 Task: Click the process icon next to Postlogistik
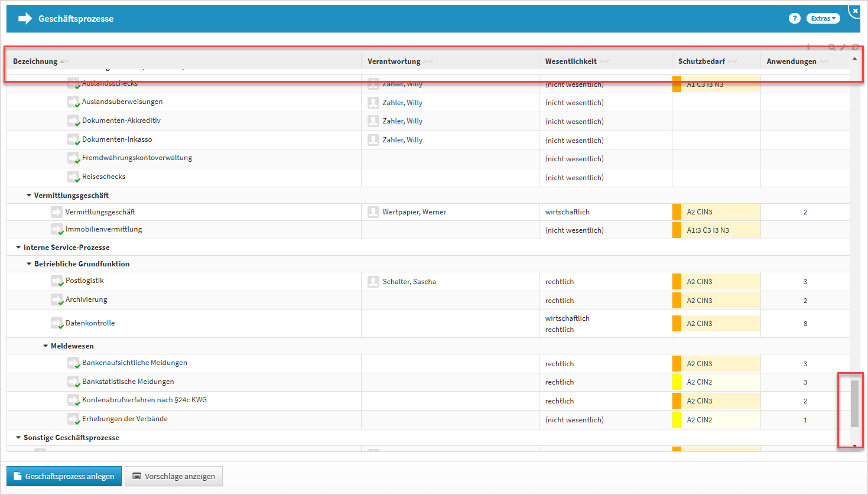[57, 281]
